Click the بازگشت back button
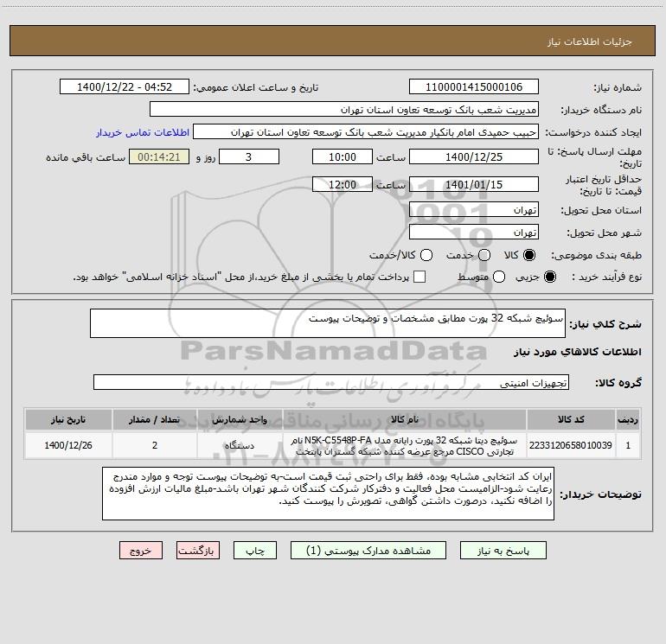The width and height of the screenshot is (666, 644). (198, 551)
